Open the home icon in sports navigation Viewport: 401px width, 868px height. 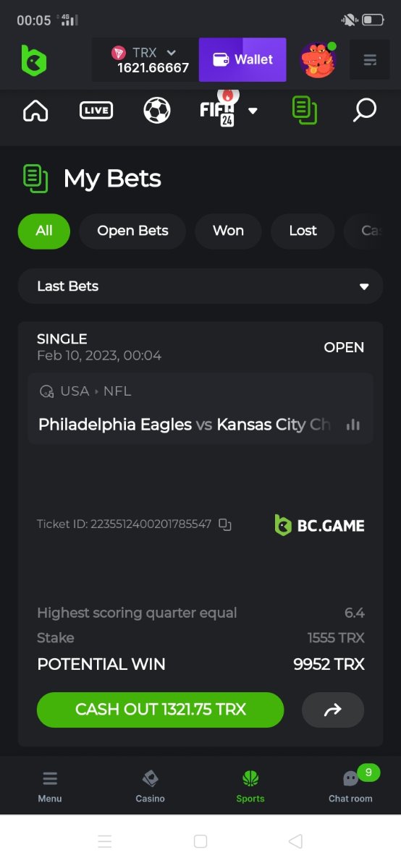tap(35, 111)
